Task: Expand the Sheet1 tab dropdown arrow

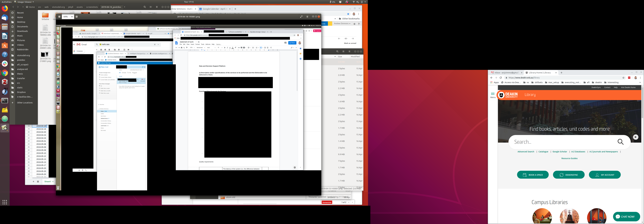Action: coord(53,181)
